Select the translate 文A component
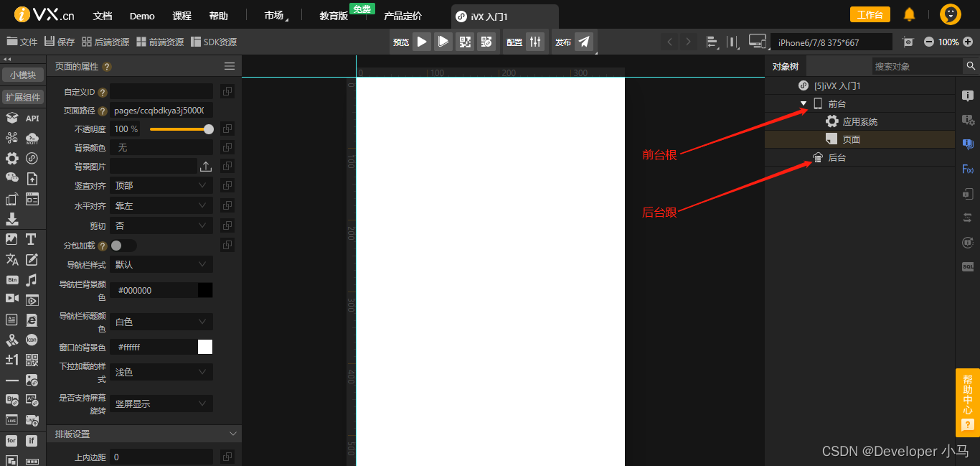This screenshot has width=980, height=466. click(11, 259)
